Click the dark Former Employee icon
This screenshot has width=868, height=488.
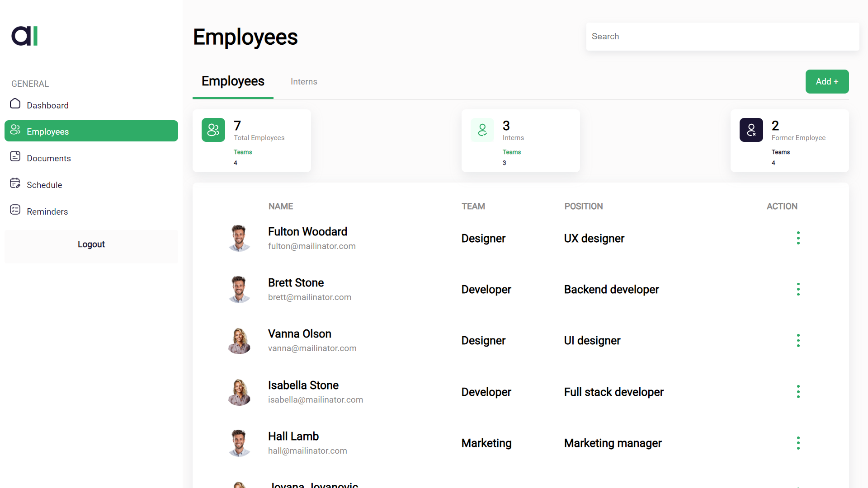coord(751,130)
